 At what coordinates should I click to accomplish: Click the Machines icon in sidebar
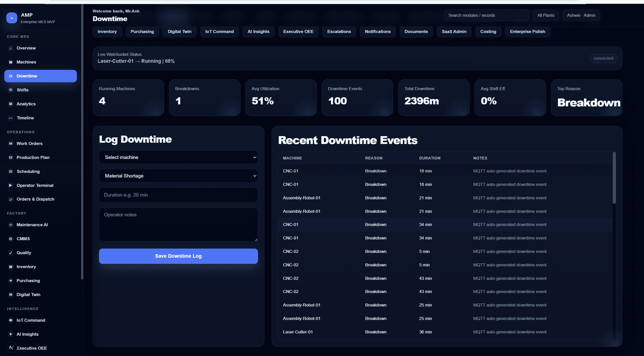click(x=11, y=62)
